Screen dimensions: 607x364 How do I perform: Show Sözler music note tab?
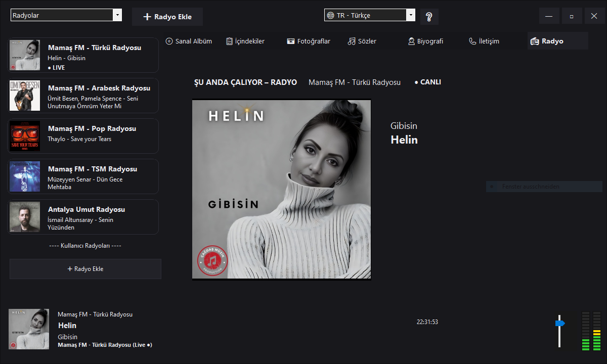pos(362,41)
